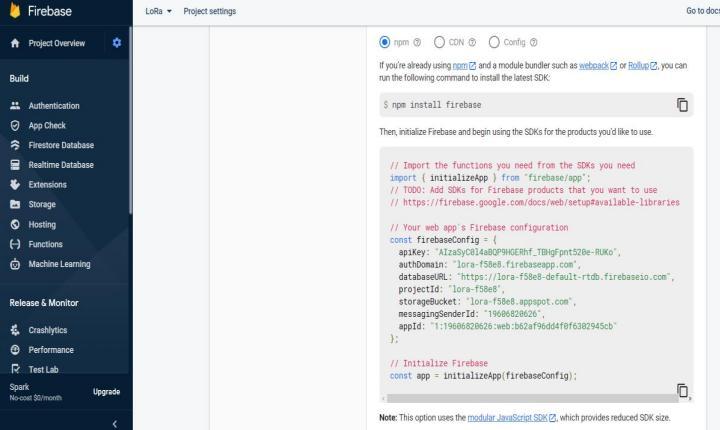Click the Extensions icon
720x430 pixels.
point(15,185)
